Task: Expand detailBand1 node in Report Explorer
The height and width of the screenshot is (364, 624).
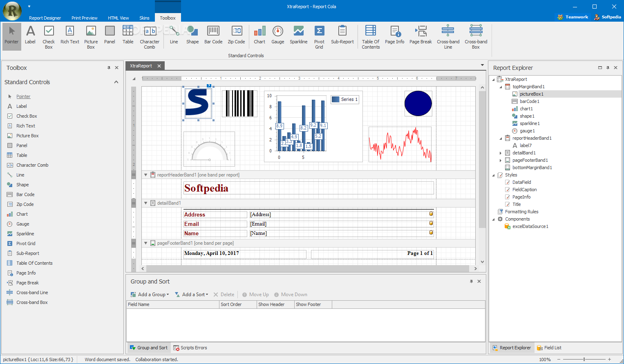Action: click(501, 153)
